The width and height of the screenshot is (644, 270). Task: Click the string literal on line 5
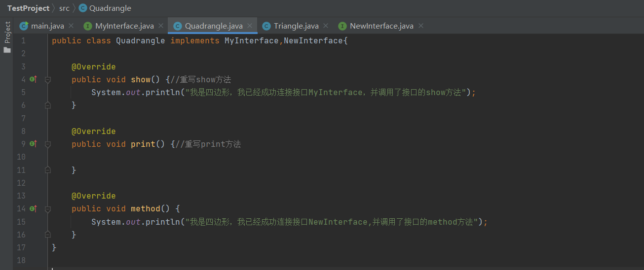pyautogui.click(x=326, y=92)
